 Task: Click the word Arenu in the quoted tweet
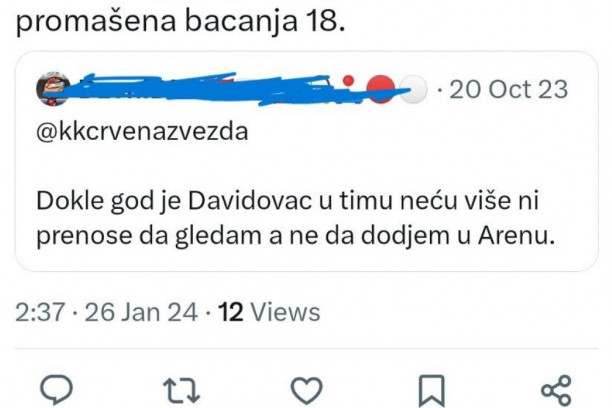[516, 235]
